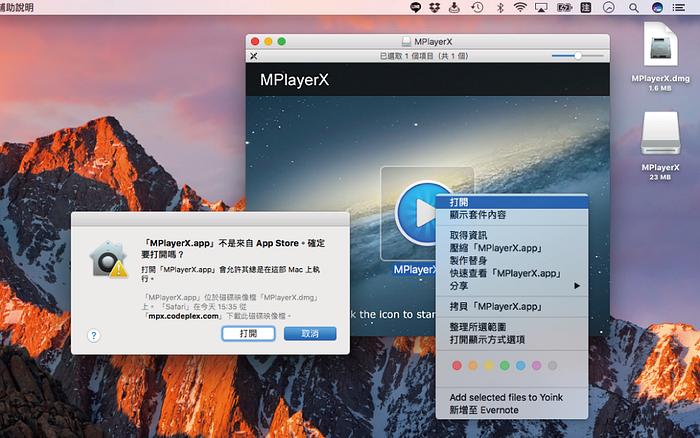This screenshot has height=438, width=700.
Task: Apply yellow tag color
Action: coord(489,366)
